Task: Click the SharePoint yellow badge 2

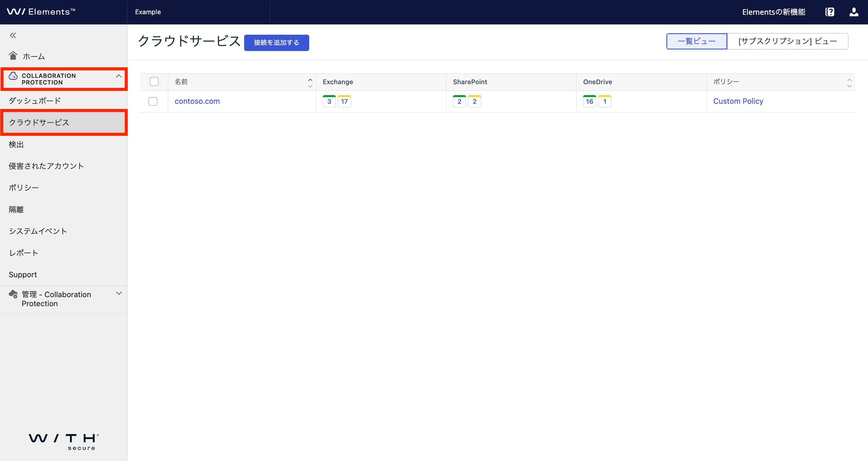Action: tap(474, 101)
